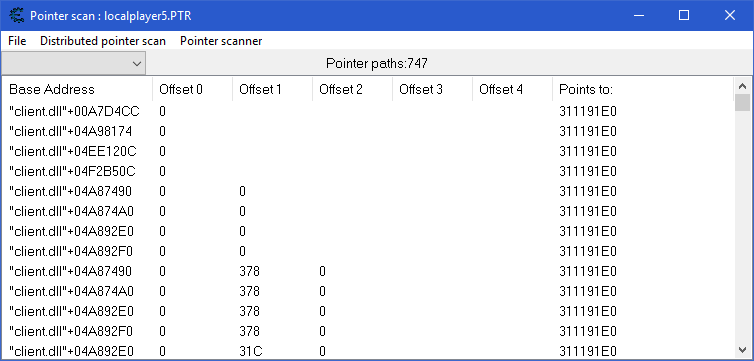Select the "client.dll"+00A7D4CC row

click(x=368, y=112)
